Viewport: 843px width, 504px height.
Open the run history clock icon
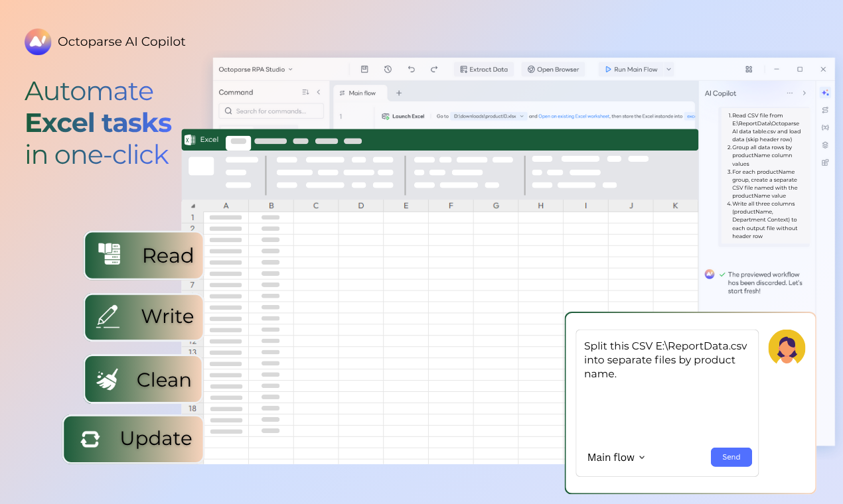coord(388,69)
